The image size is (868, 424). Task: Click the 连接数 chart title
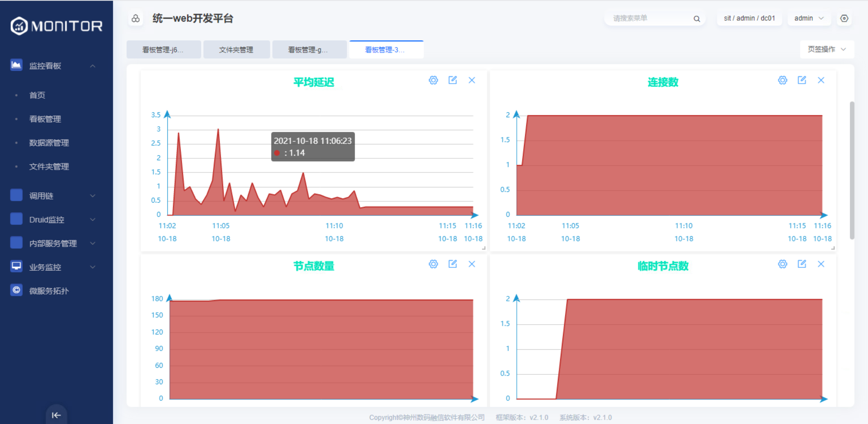663,82
